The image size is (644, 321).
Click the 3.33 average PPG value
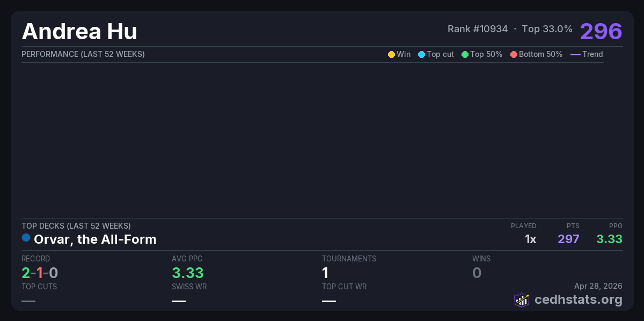click(x=187, y=273)
